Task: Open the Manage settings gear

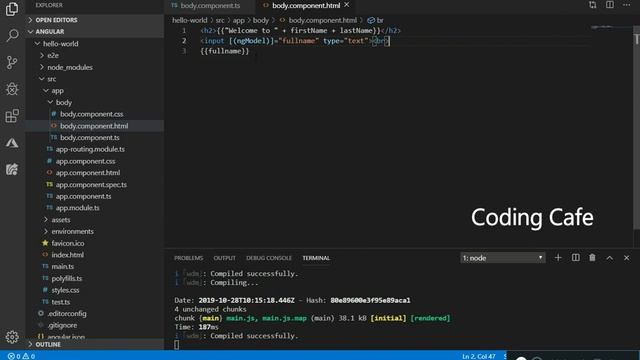Action: pos(12,337)
